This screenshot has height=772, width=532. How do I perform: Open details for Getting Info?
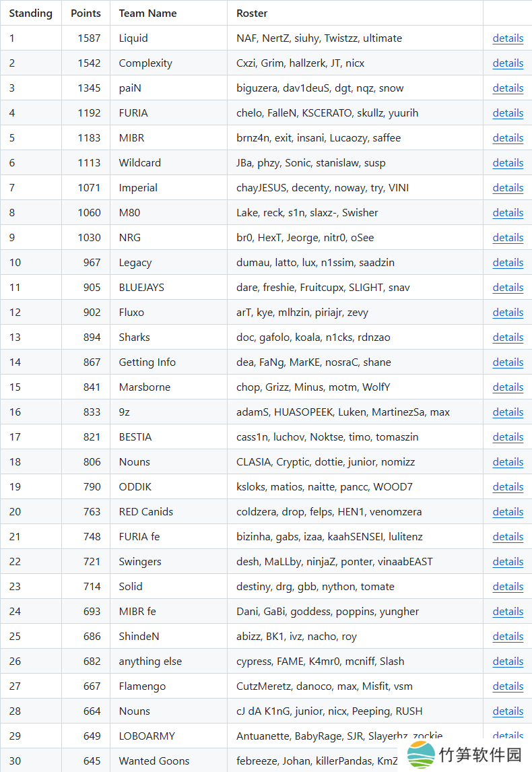point(508,362)
